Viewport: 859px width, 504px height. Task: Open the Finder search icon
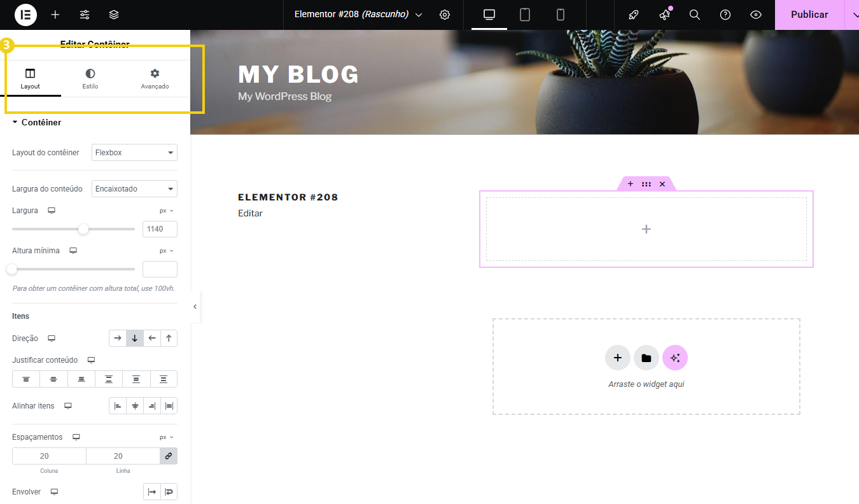point(695,15)
